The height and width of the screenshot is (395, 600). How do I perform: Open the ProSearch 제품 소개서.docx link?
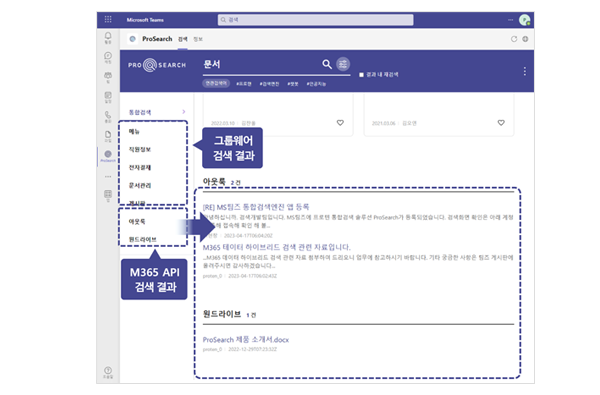(x=246, y=340)
